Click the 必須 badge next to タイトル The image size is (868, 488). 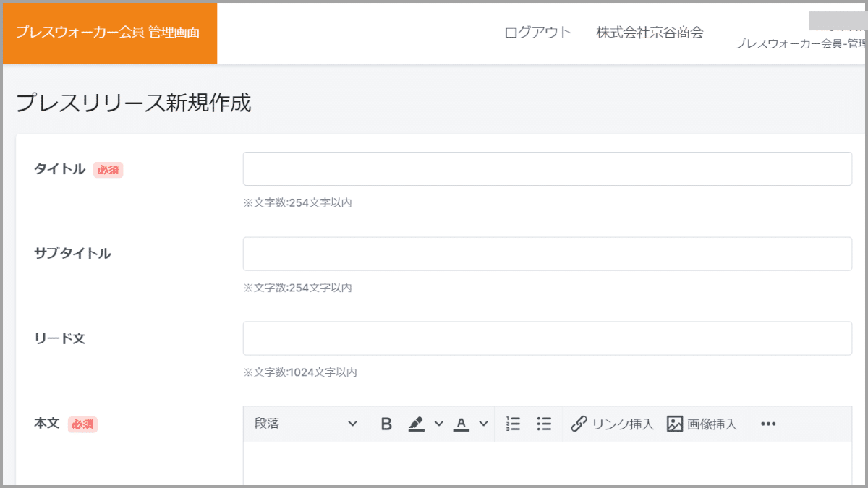(109, 169)
